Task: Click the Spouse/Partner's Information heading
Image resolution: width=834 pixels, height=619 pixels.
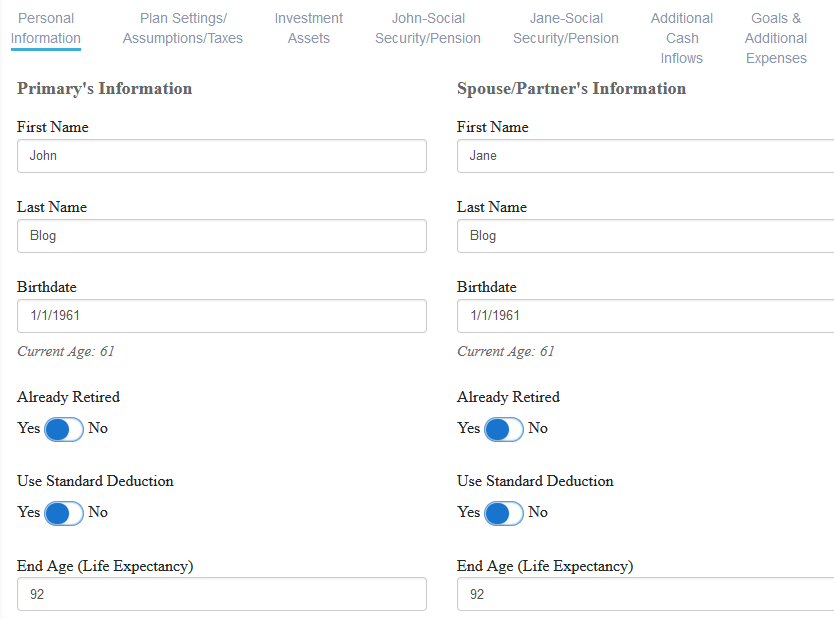Action: [571, 89]
